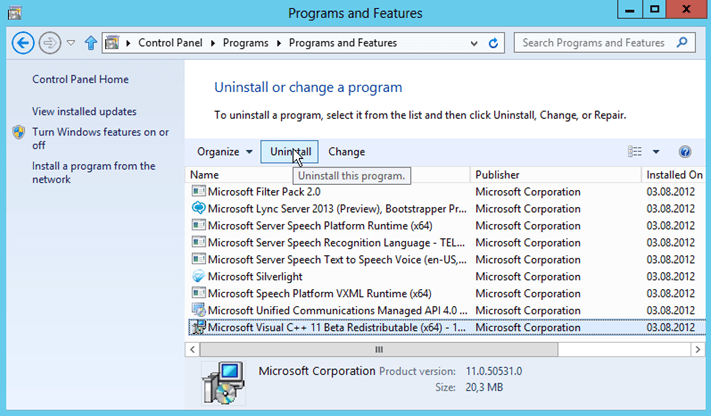The height and width of the screenshot is (416, 711).
Task: Click the Back navigation arrow
Action: click(x=23, y=43)
